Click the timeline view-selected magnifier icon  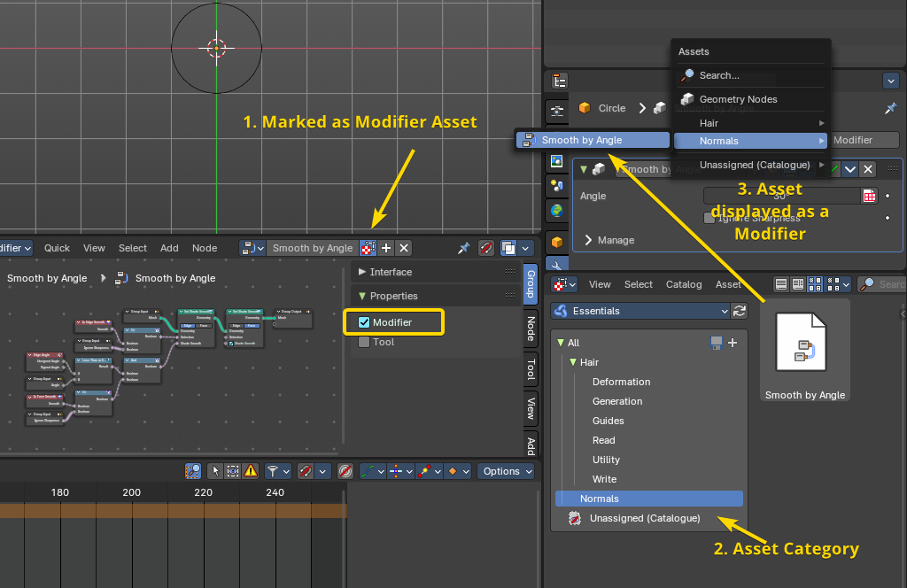coord(192,471)
